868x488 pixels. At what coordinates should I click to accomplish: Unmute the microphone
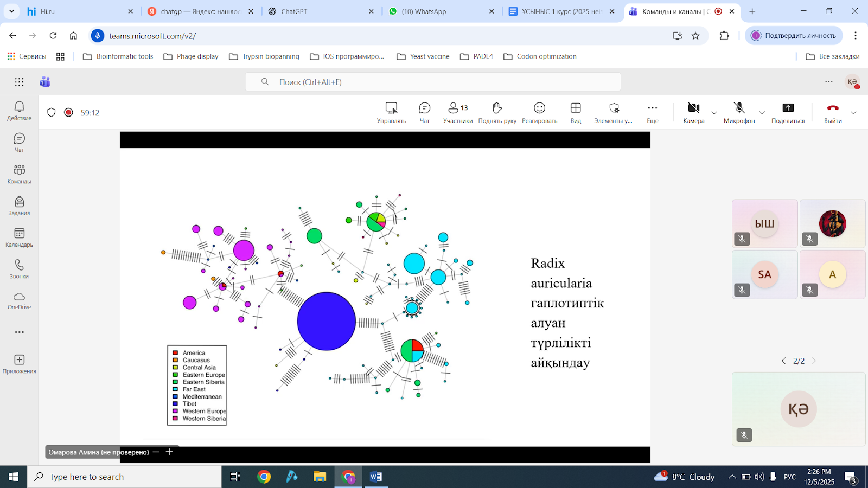(x=739, y=112)
